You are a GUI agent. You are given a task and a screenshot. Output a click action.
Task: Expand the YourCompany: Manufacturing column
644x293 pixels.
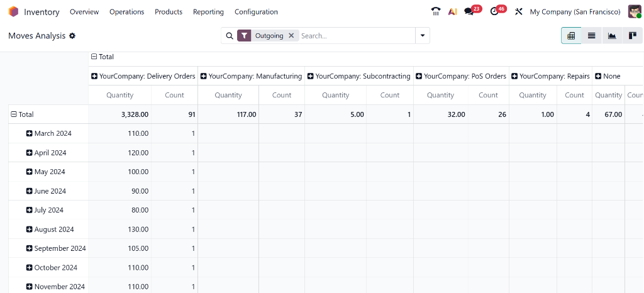click(204, 76)
